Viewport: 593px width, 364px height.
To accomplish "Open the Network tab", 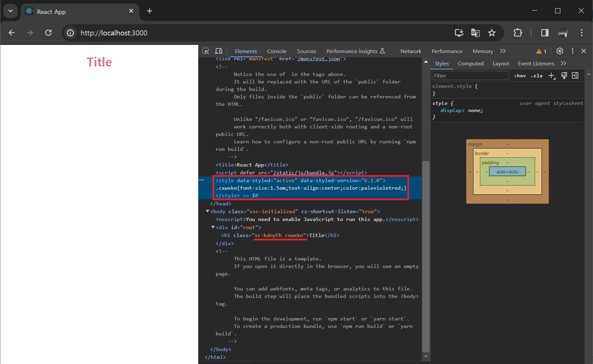I will [x=411, y=51].
